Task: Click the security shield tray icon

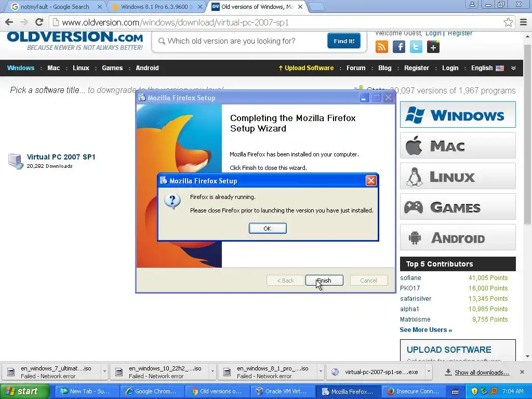Action: (474, 391)
